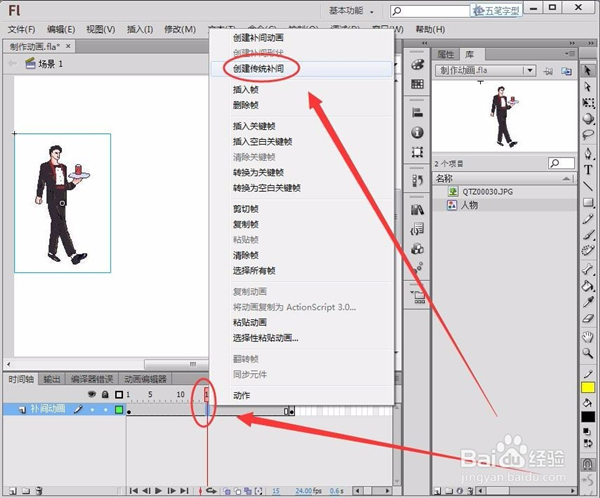Image resolution: width=600 pixels, height=498 pixels.
Task: Click the black fill color swatch
Action: click(x=587, y=416)
